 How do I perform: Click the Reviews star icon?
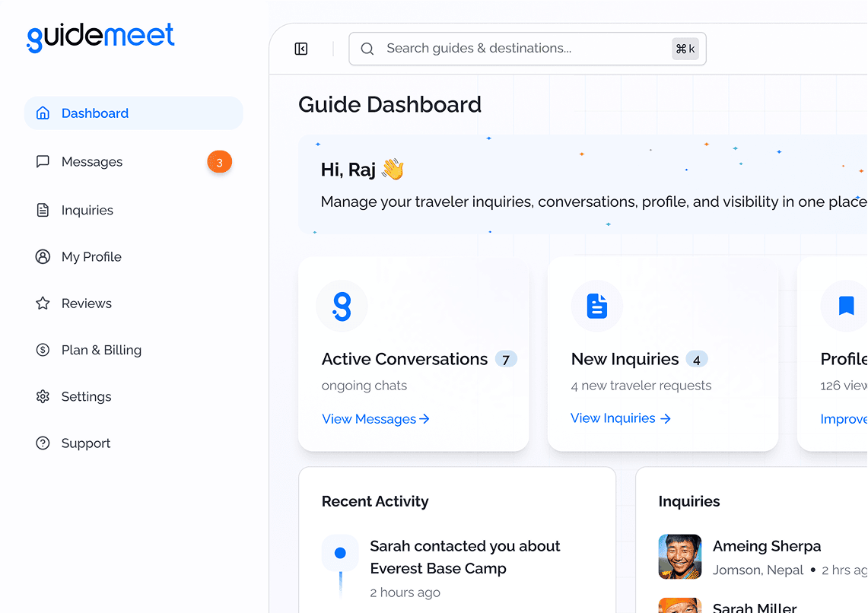pyautogui.click(x=43, y=303)
